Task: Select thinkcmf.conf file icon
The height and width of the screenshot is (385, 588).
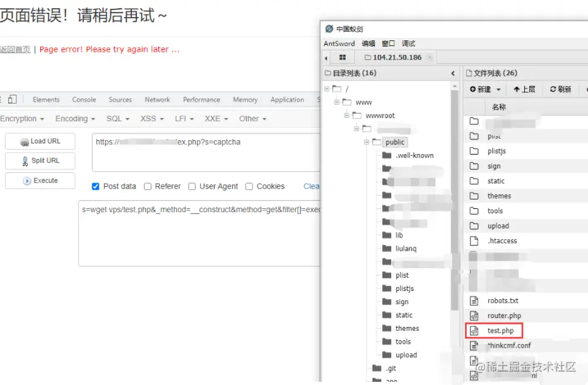Action: pos(474,346)
